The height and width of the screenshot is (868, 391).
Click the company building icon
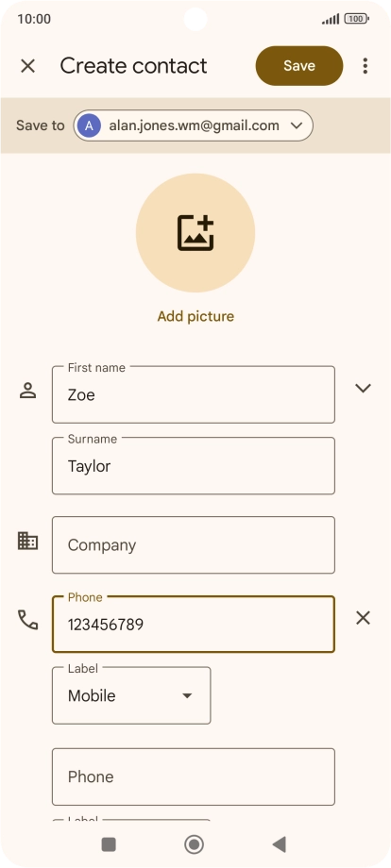point(27,541)
